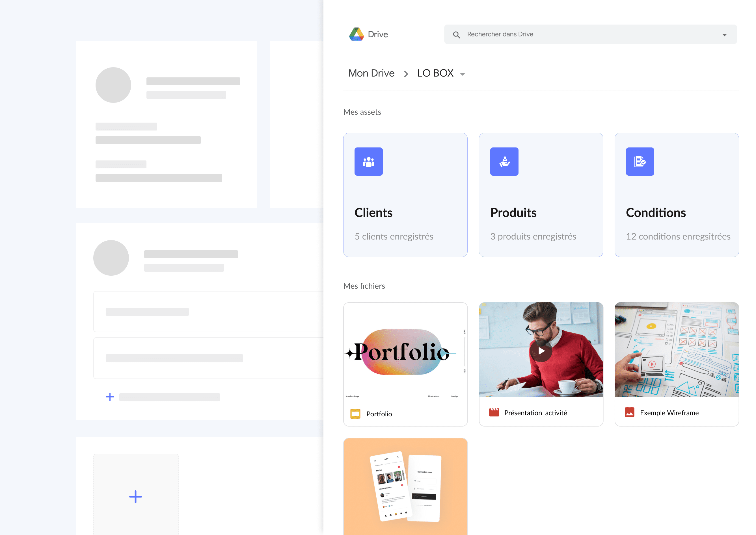
Task: Select the Exemple Wireframe file name
Action: [669, 413]
